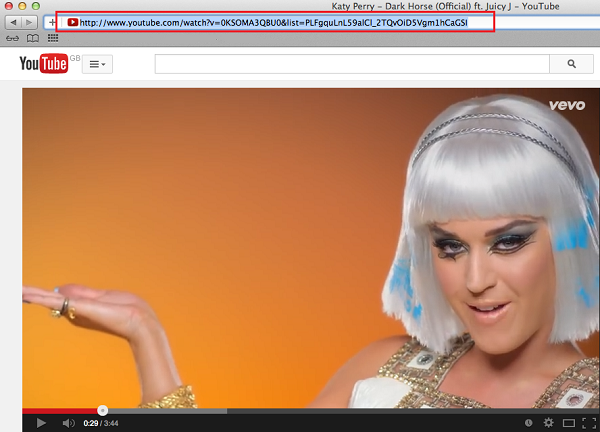Go back with the Safari back arrow
This screenshot has height=432, width=600.
[13, 23]
